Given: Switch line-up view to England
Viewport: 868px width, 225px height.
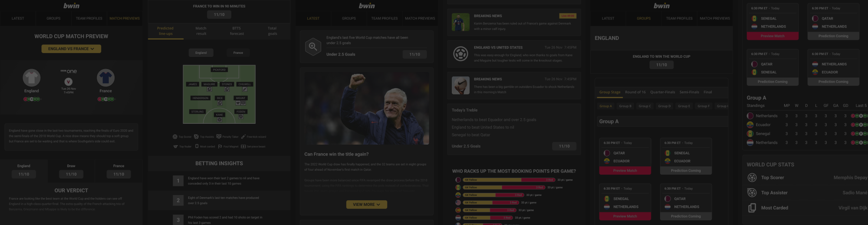Looking at the screenshot, I should point(201,53).
